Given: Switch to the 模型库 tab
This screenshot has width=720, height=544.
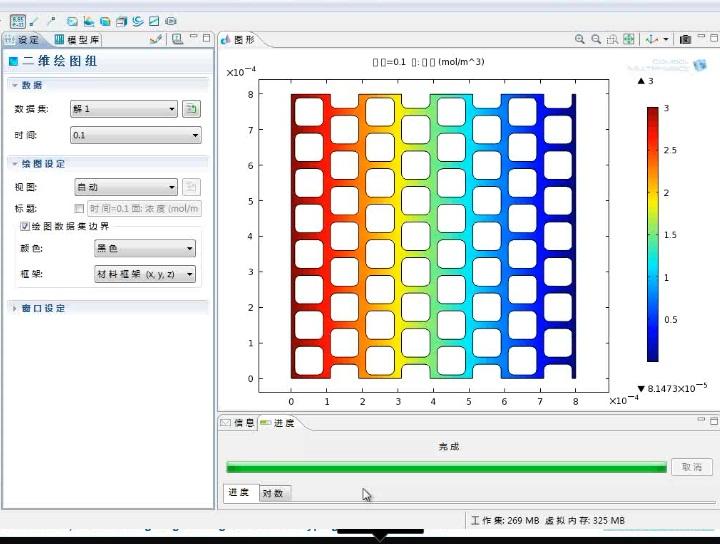Looking at the screenshot, I should 77,40.
